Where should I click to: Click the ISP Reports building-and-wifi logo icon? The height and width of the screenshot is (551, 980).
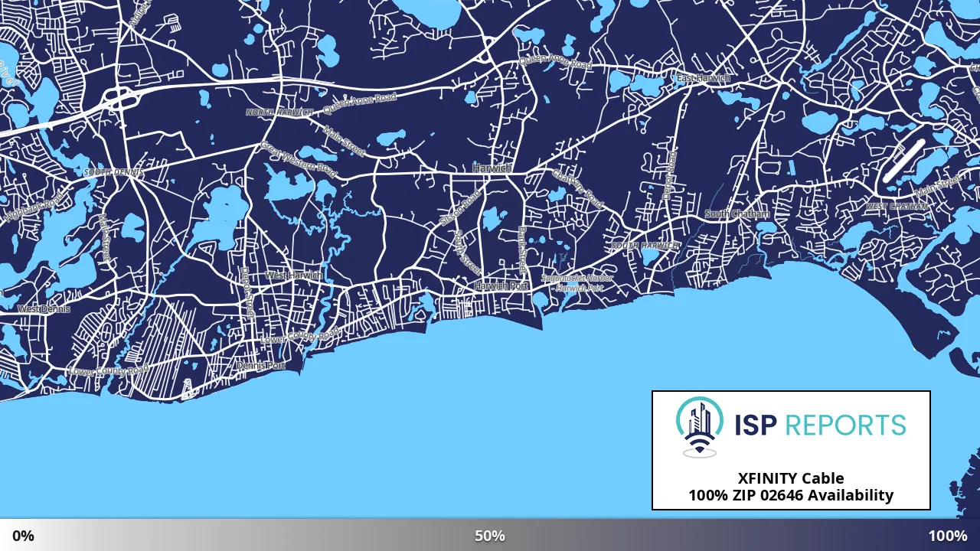click(x=700, y=427)
